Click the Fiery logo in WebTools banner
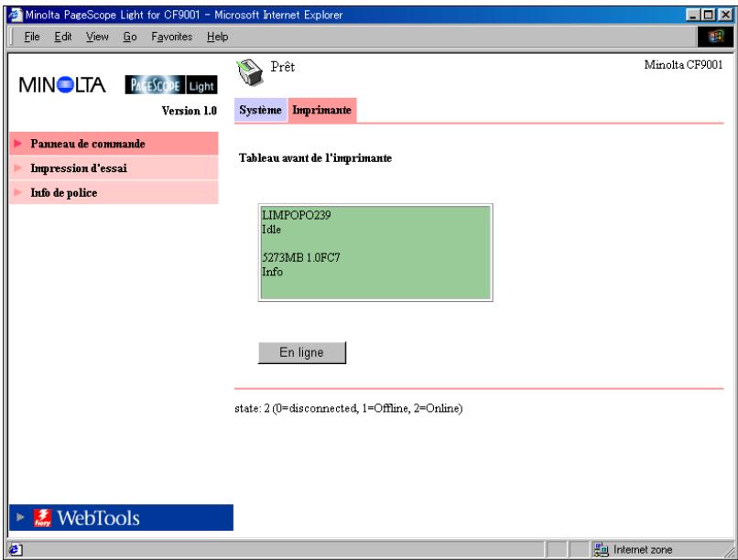 click(x=42, y=518)
